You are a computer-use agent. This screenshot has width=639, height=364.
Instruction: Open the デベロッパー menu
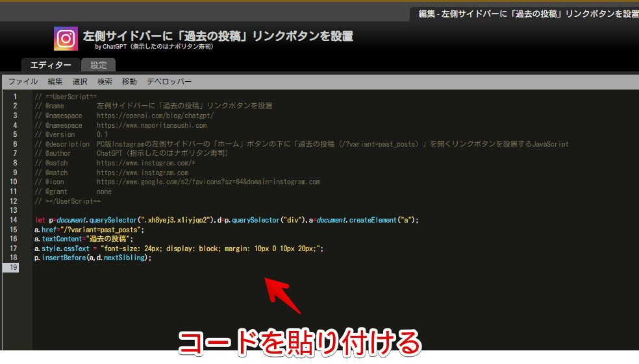(x=169, y=82)
